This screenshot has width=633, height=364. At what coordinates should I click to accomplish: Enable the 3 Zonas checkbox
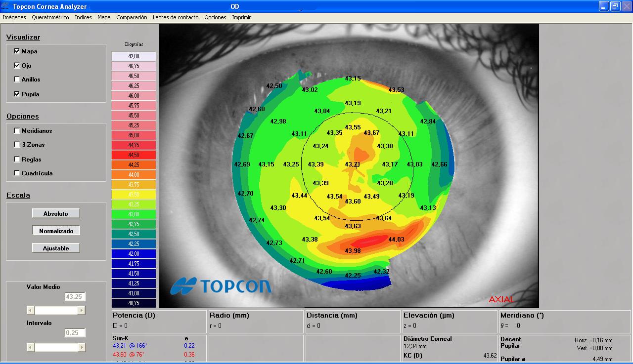[17, 145]
